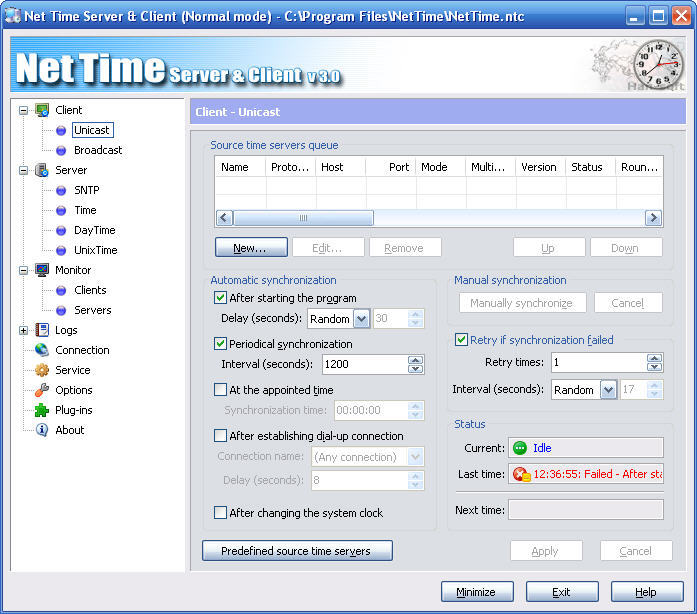Screen dimensions: 697x614
Task: Decrease the Retry times value
Action: click(654, 367)
